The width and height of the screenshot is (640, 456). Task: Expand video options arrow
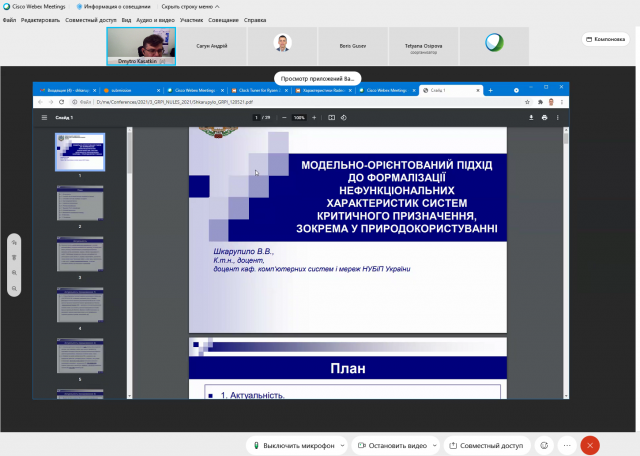click(x=435, y=445)
